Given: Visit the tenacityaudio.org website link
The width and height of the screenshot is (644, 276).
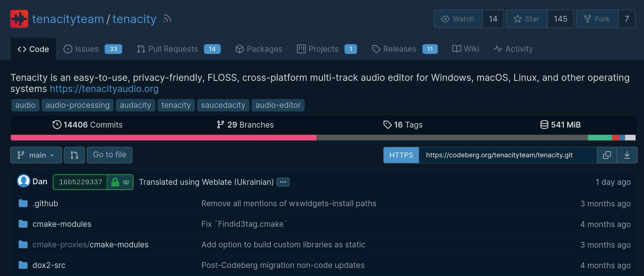Looking at the screenshot, I should 104,89.
